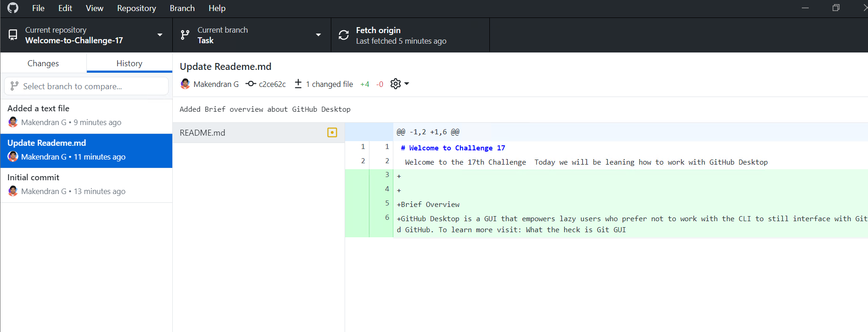Click diff line Welcome to the 17th Challenge
The image size is (868, 332).
click(x=586, y=162)
